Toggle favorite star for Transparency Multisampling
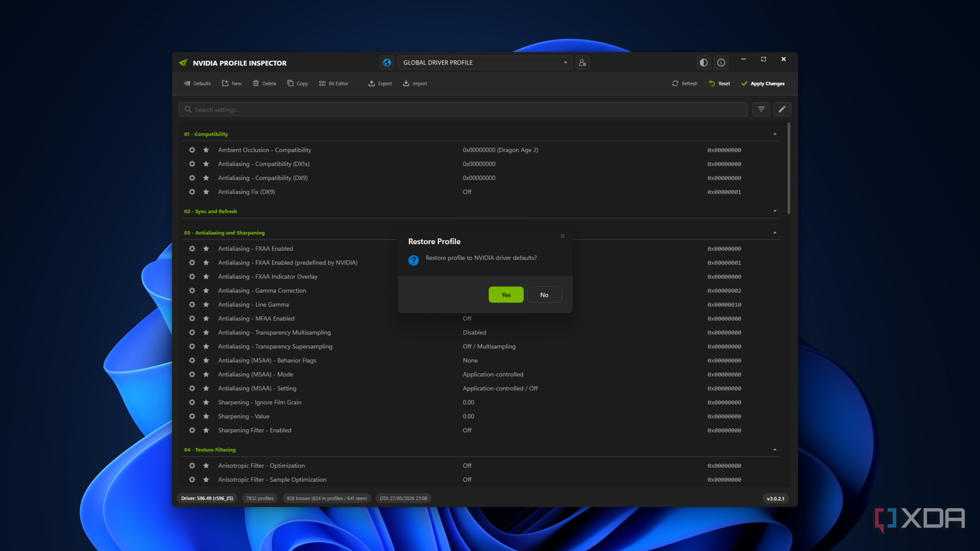 click(x=206, y=332)
